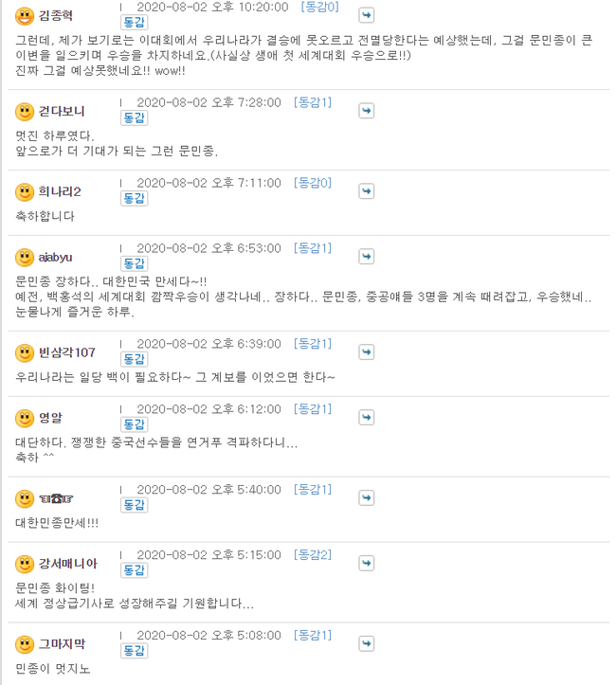The height and width of the screenshot is (685, 616).
Task: Click the arrow icon on 그마지막's comment
Action: point(367,643)
